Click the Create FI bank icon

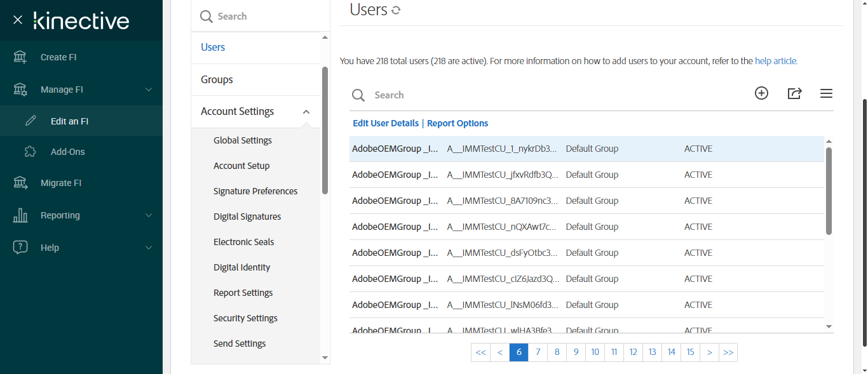coord(20,57)
